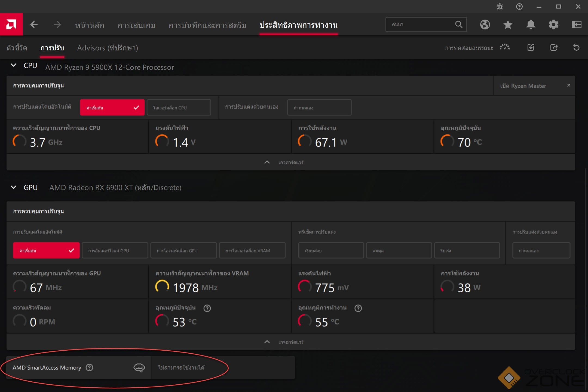
Task: Collapse the CPU section chevron
Action: coord(13,65)
